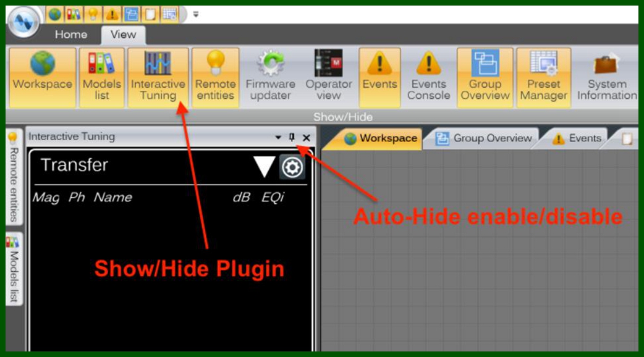This screenshot has width=644, height=357.
Task: Click preset grid icon in quick access toolbar
Action: click(x=169, y=14)
